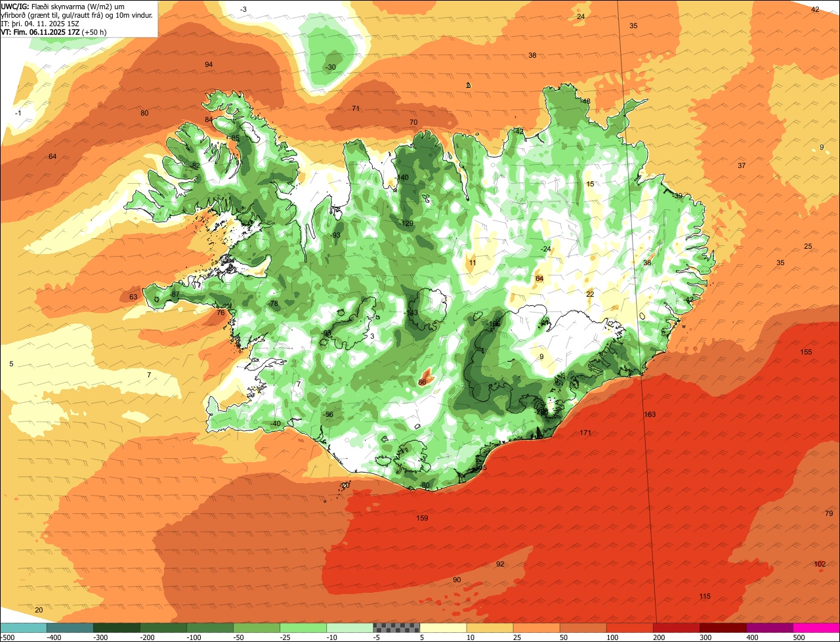Click the map value 163
The height and width of the screenshot is (642, 840).
[650, 414]
